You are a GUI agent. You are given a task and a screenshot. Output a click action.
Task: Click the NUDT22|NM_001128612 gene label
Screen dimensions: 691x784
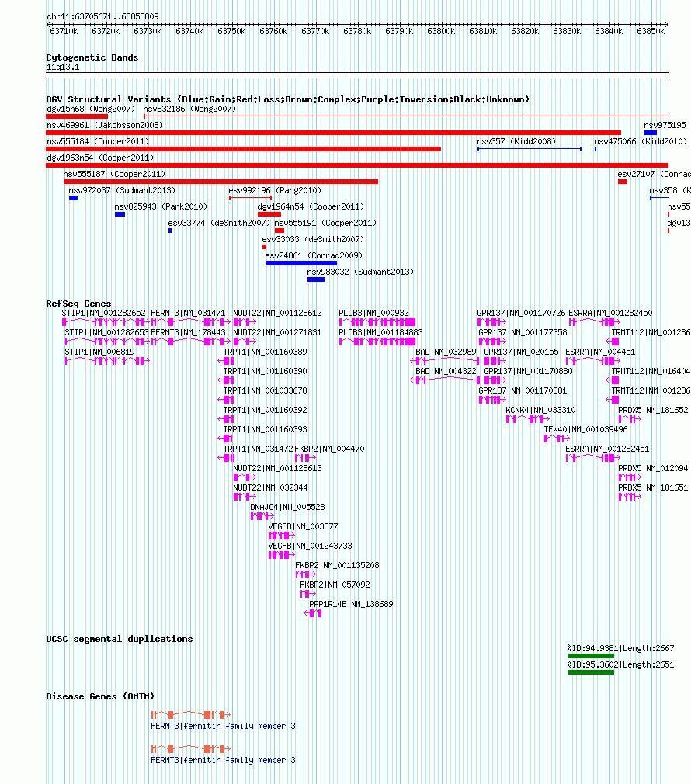(277, 313)
